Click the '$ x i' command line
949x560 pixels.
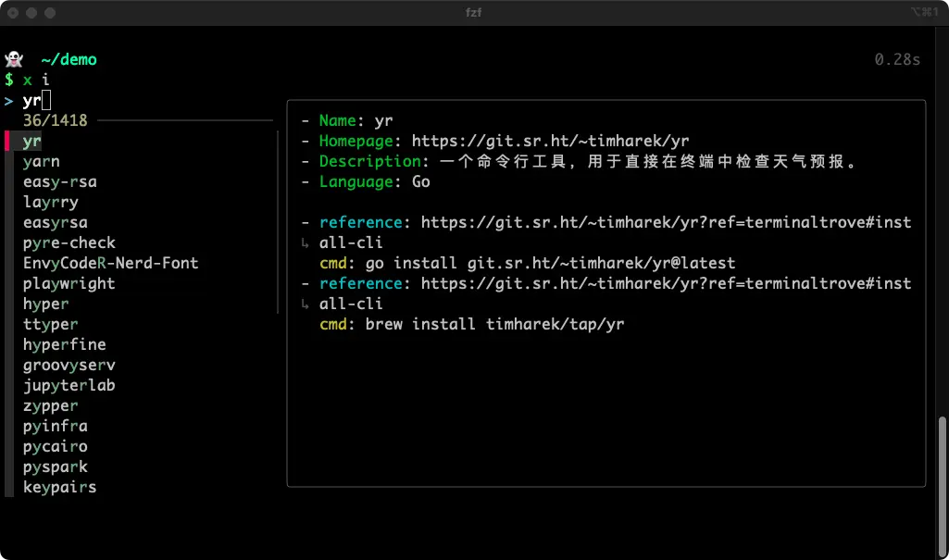click(x=27, y=80)
